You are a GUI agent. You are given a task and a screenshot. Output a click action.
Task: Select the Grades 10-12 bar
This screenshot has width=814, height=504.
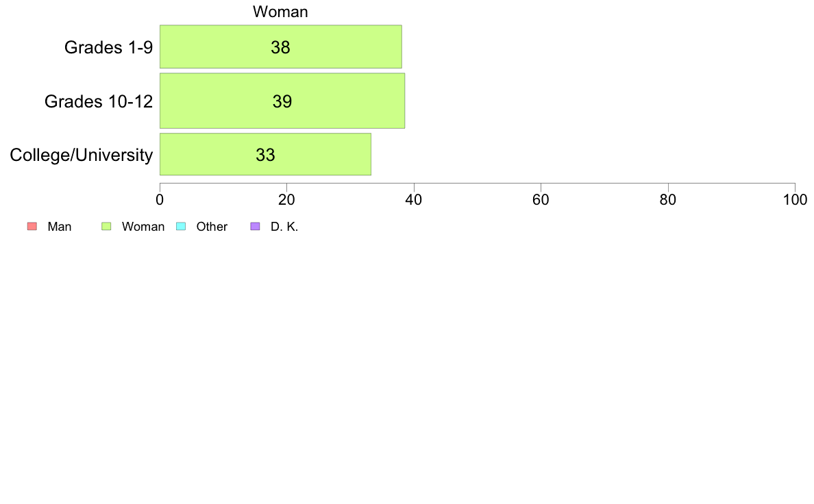tap(282, 101)
